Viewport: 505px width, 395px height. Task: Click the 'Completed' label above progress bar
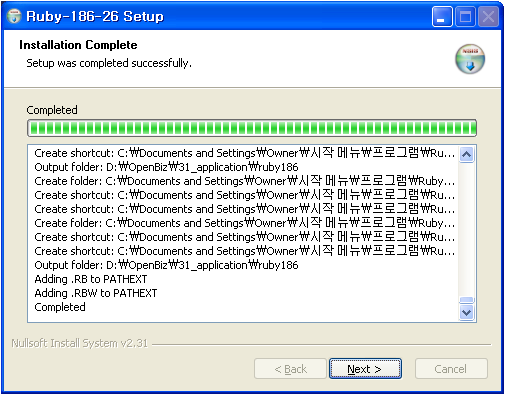[52, 110]
